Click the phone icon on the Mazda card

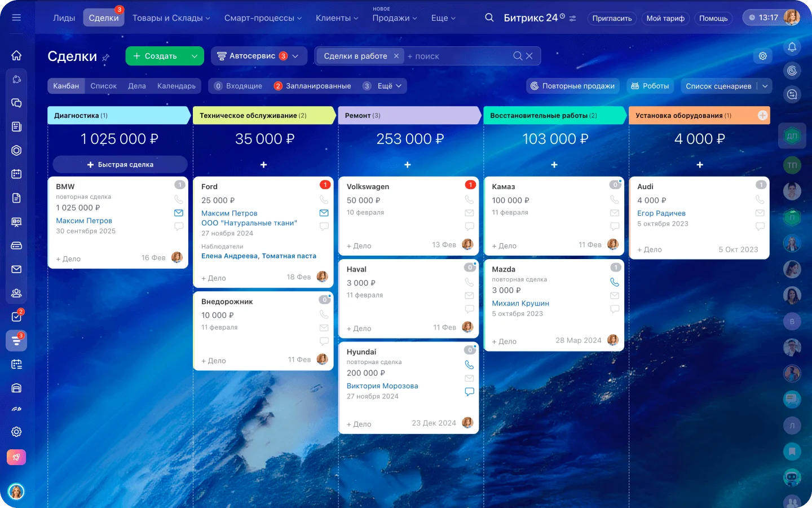coord(615,282)
